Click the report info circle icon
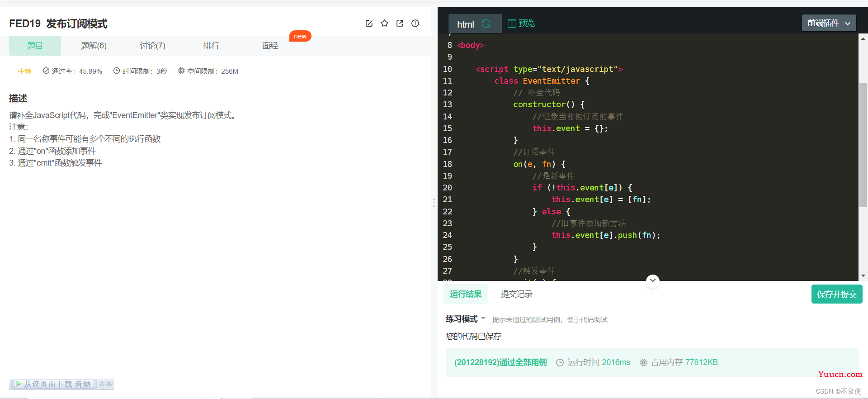 tap(415, 24)
